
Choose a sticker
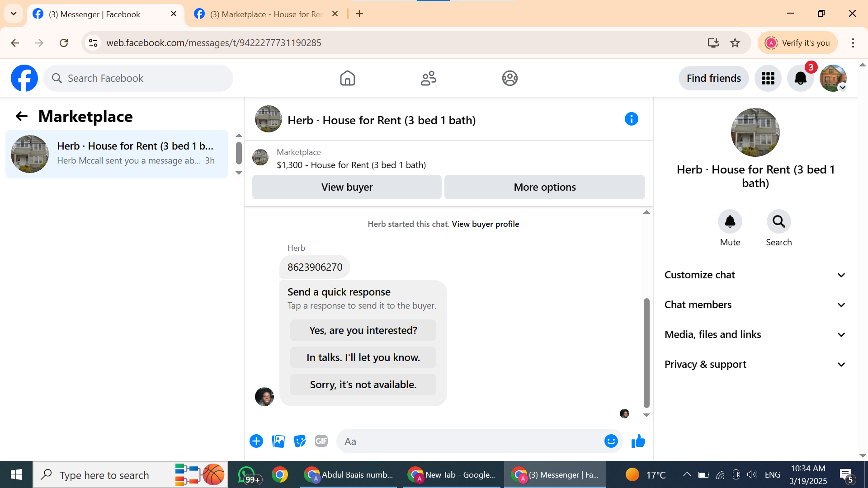[300, 441]
